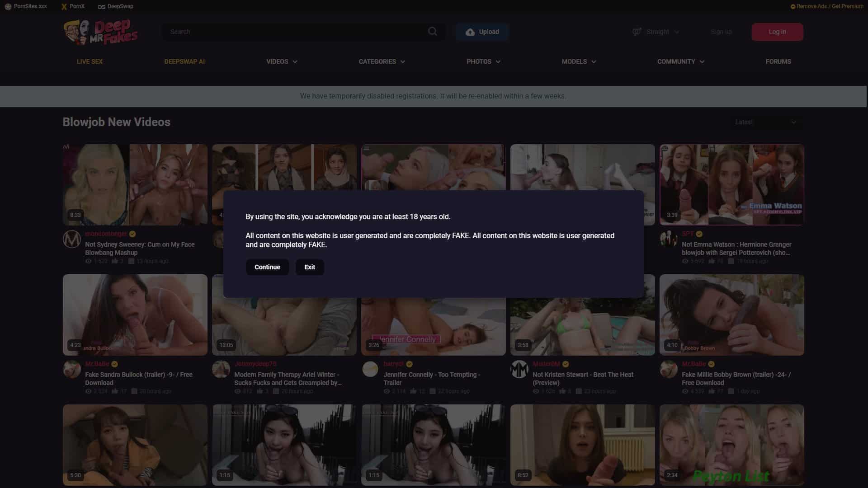This screenshot has height=488, width=868.
Task: Open the DEEPSWAP AI menu item
Action: [184, 61]
